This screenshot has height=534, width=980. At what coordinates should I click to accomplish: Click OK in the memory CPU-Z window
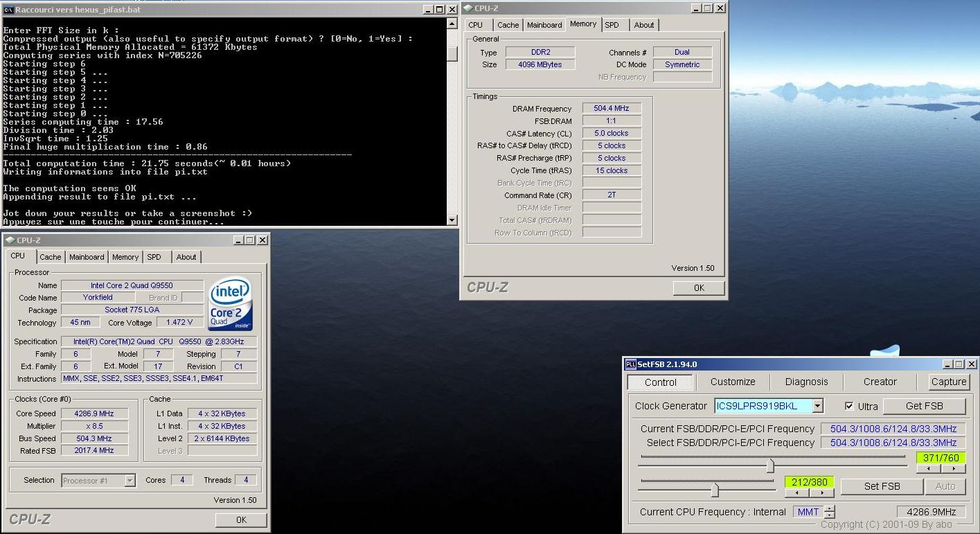pyautogui.click(x=699, y=288)
